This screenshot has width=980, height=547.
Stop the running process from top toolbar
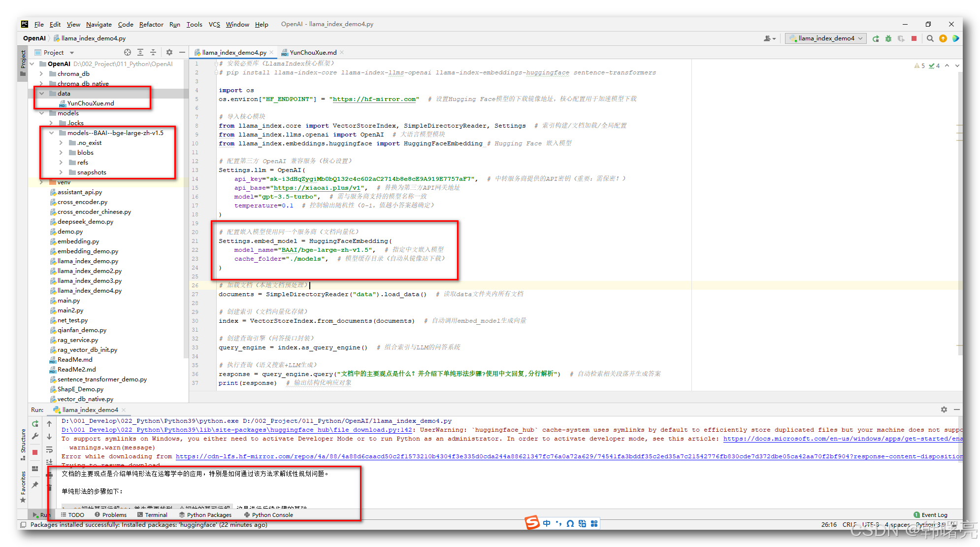[x=914, y=38]
